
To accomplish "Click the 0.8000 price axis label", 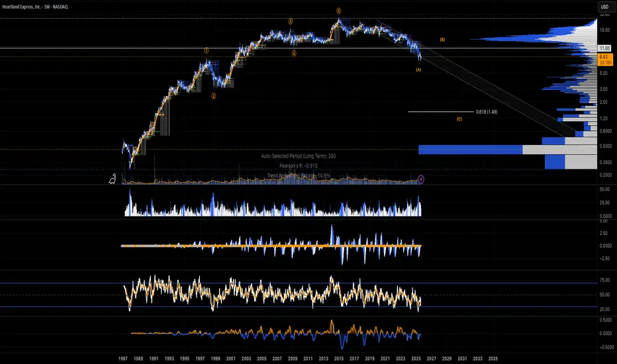I will (x=605, y=131).
